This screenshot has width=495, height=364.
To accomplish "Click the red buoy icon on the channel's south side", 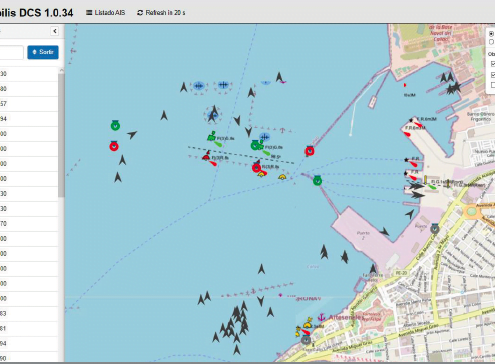I will pos(207,155).
